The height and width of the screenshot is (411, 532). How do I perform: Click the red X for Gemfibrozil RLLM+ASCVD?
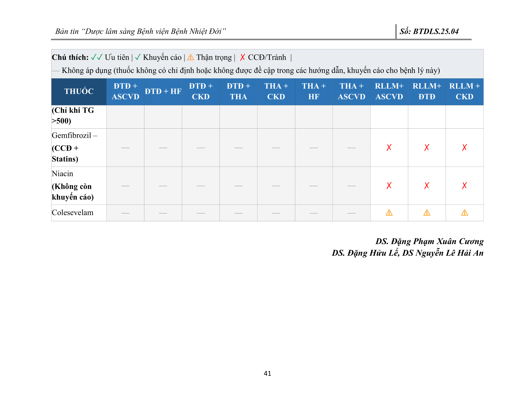[389, 147]
